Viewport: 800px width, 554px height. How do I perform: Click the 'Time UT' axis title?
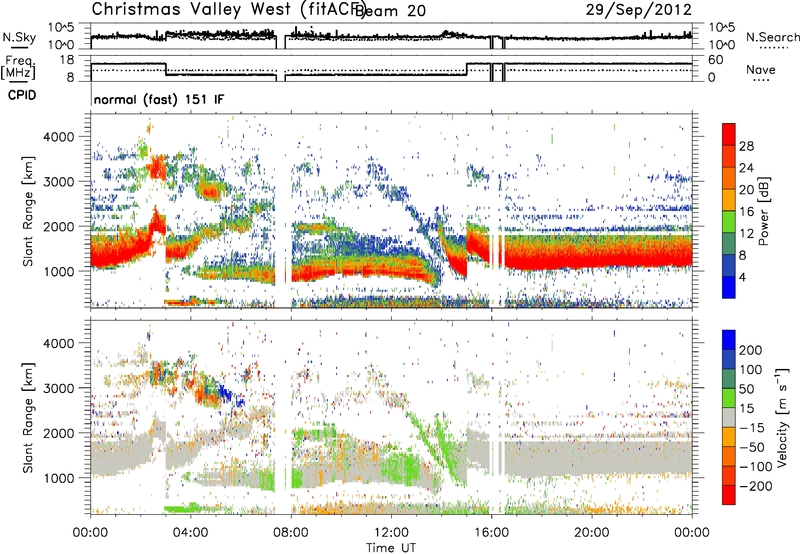point(391,547)
